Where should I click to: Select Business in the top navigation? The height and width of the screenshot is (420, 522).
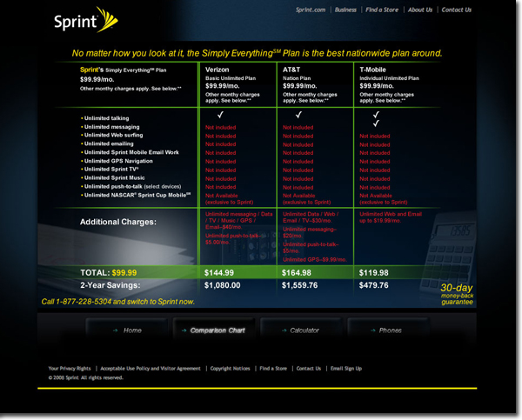[x=345, y=10]
